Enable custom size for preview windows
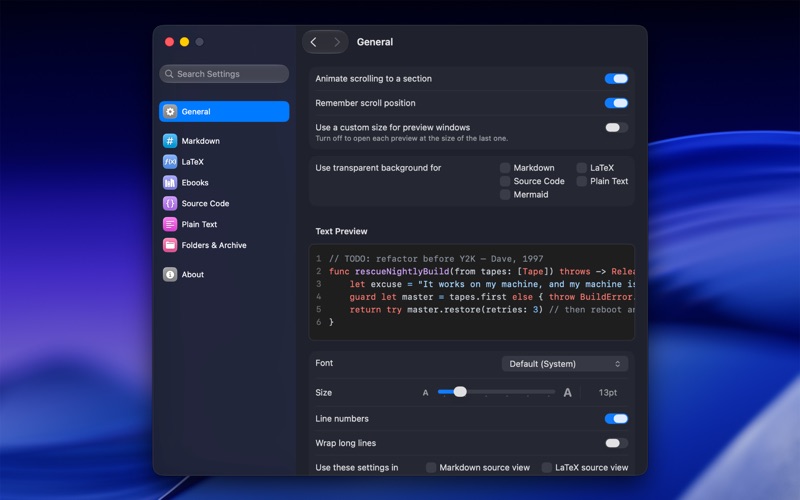 tap(616, 128)
